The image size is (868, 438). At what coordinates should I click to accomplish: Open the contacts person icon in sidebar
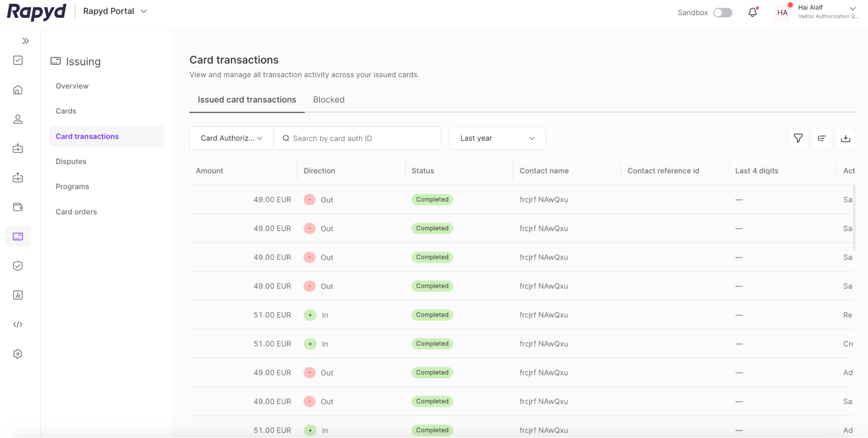click(18, 119)
